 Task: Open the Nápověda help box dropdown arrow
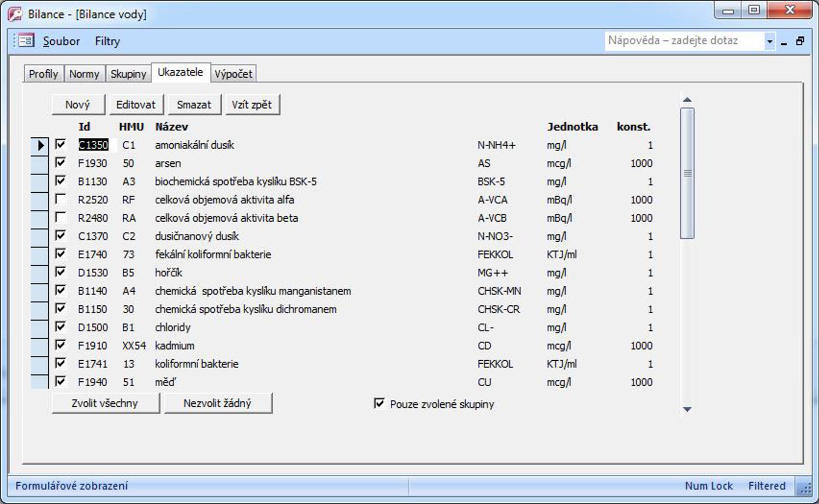770,41
